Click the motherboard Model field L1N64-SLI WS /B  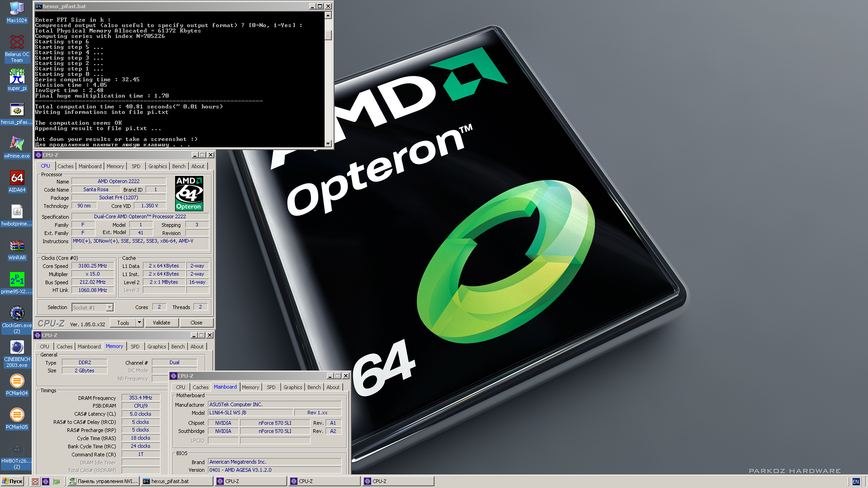tap(250, 413)
